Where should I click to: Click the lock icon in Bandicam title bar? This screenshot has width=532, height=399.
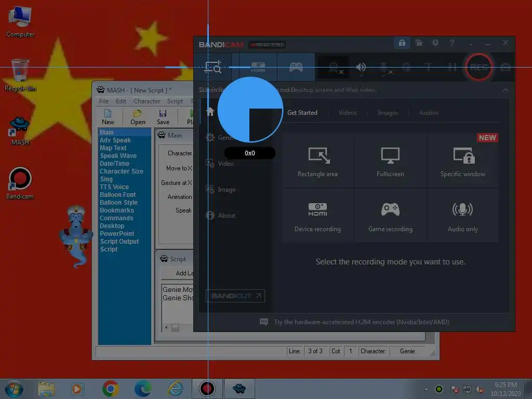tap(402, 43)
